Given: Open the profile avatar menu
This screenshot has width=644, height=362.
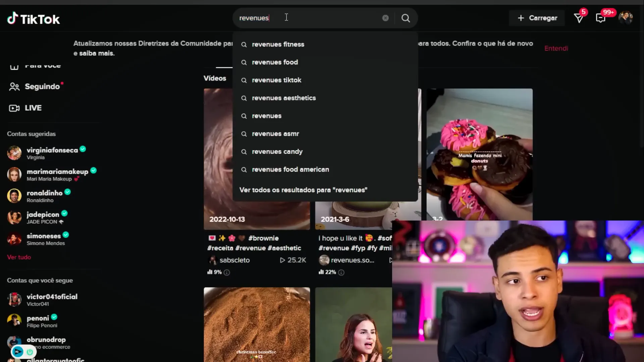Looking at the screenshot, I should (626, 18).
